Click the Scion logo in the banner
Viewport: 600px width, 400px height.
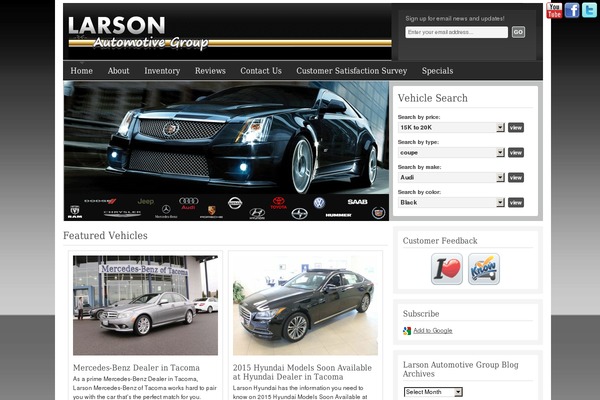[299, 214]
